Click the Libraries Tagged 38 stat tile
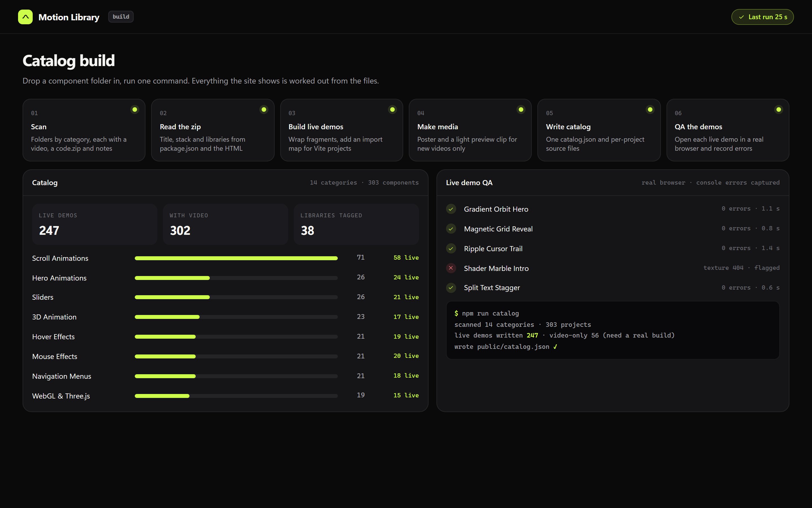The width and height of the screenshot is (812, 508). 356,224
